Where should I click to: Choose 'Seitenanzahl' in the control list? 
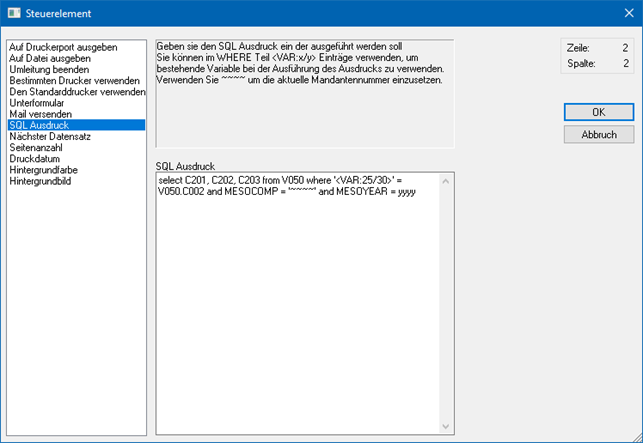(x=37, y=147)
